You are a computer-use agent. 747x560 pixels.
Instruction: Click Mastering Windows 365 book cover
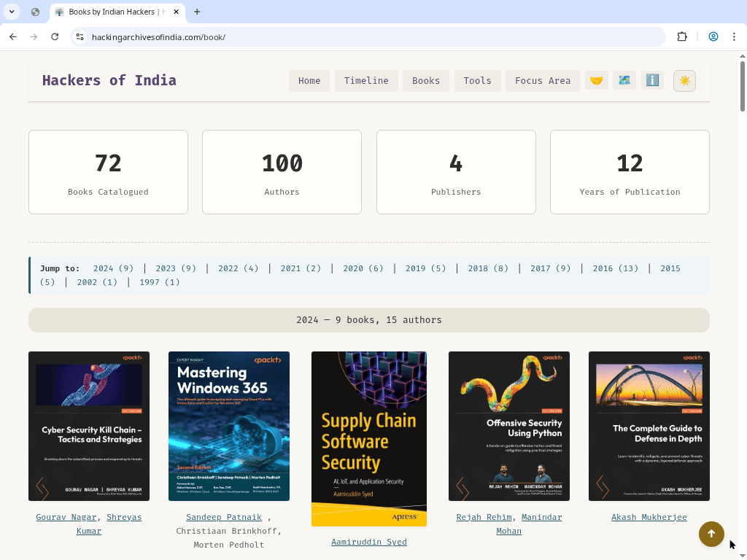pos(229,426)
